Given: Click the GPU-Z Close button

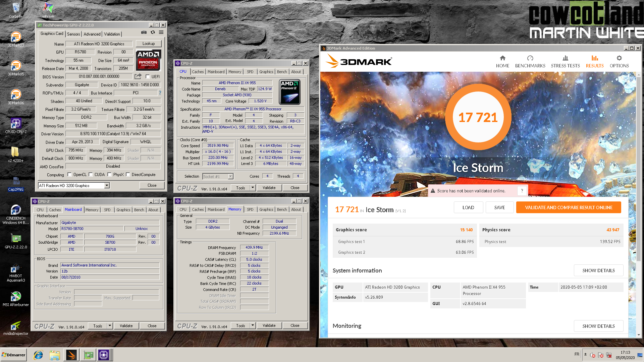Looking at the screenshot, I should coord(152,185).
